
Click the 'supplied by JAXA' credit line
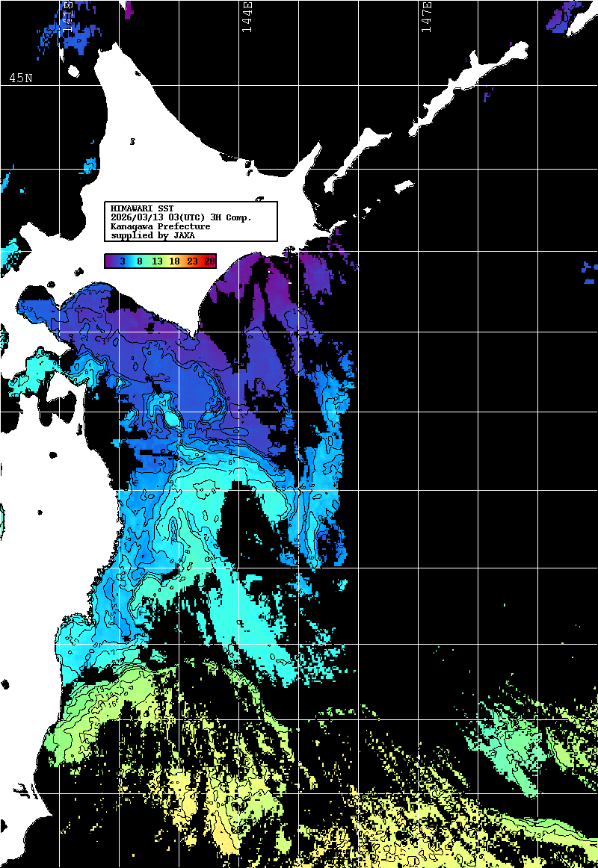[152, 235]
